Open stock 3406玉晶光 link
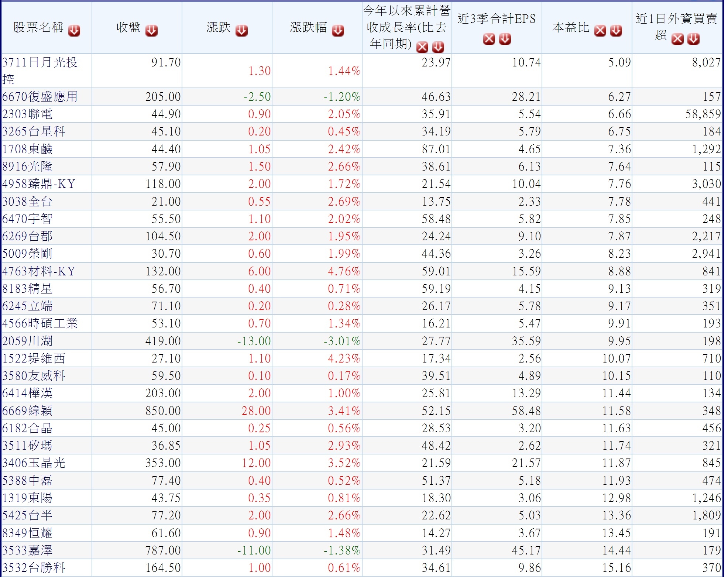 pyautogui.click(x=34, y=463)
